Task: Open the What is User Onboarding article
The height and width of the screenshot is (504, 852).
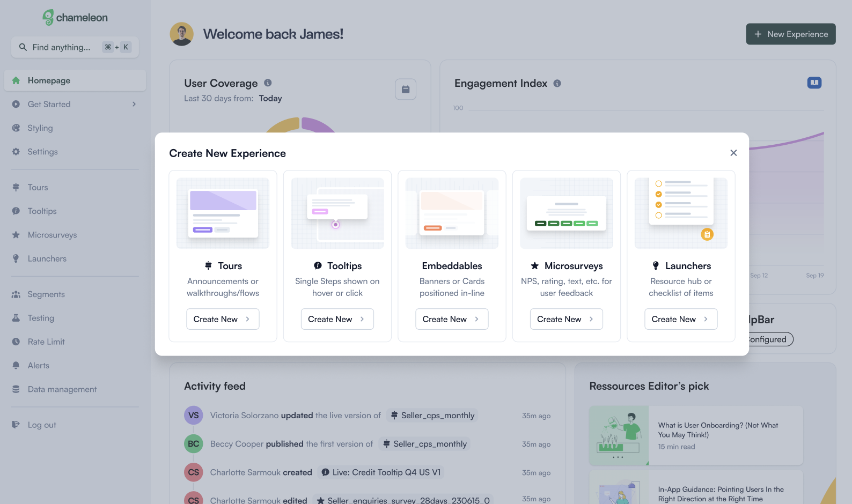Action: click(696, 435)
